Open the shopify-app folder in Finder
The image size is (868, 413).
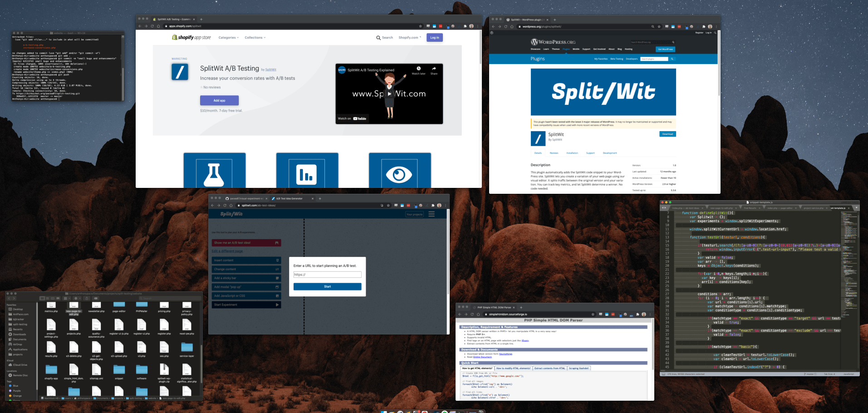pos(51,372)
